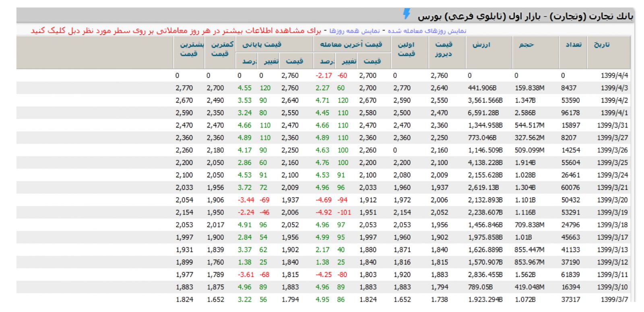Select the row dated 1399/3/19
The width and height of the screenshot is (644, 312).
[x=323, y=213]
